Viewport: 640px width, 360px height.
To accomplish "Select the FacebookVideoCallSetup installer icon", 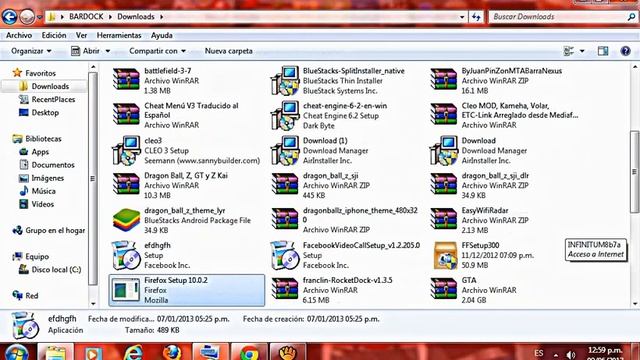I will pos(284,255).
